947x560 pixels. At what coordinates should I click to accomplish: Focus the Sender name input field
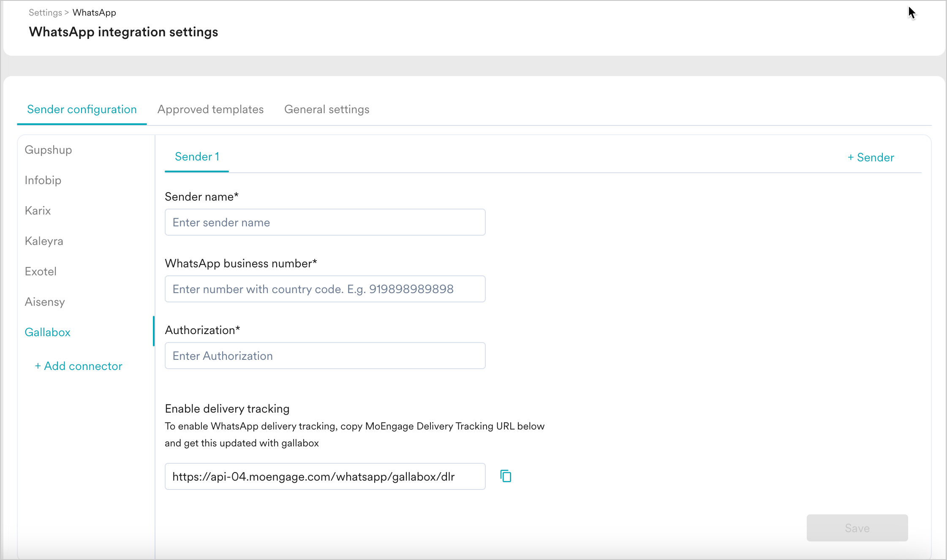325,222
